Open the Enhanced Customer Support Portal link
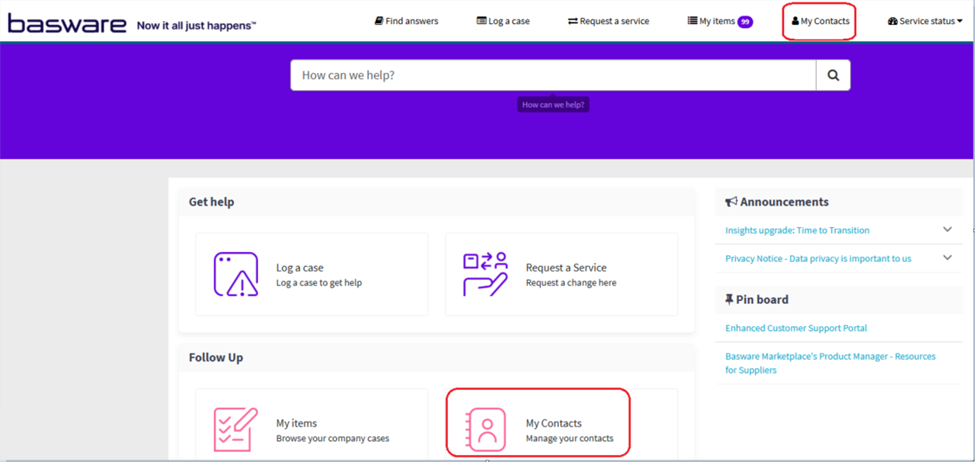This screenshot has width=975, height=462. tap(796, 328)
